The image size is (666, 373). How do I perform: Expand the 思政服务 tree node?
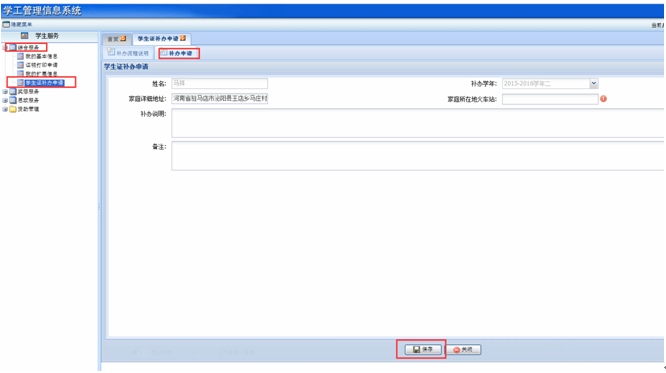click(5, 100)
